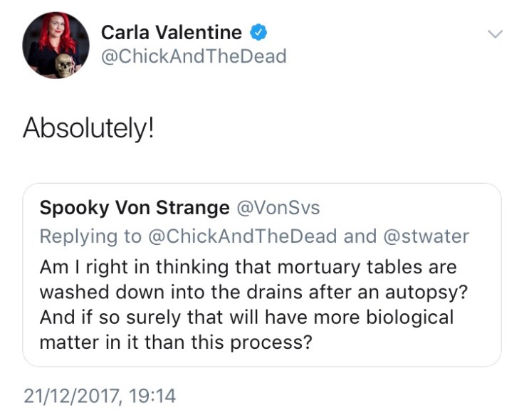Click the Carla Valentine display name

click(171, 33)
